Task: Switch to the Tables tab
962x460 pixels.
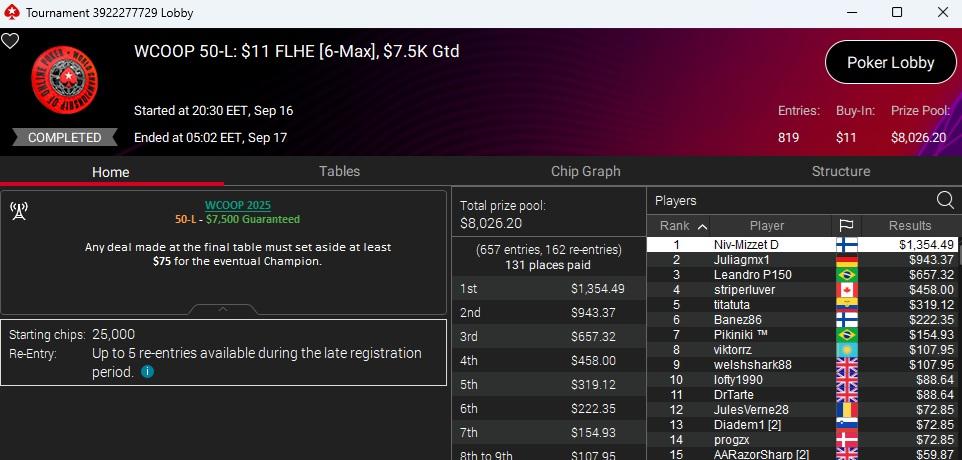Action: pyautogui.click(x=339, y=171)
